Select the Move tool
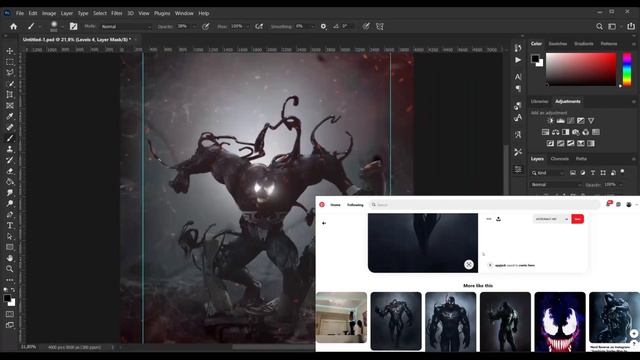Screen dimensions: 640x360 click(x=10, y=51)
